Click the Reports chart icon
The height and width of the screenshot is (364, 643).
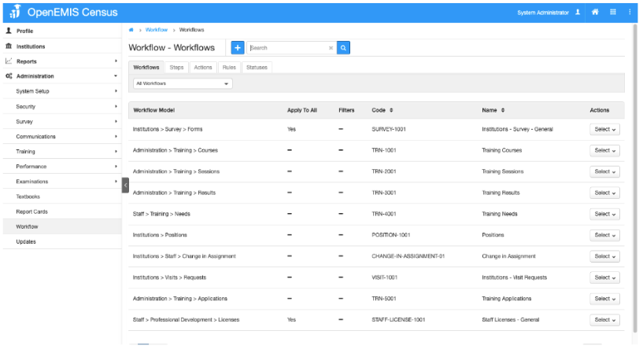pyautogui.click(x=9, y=61)
